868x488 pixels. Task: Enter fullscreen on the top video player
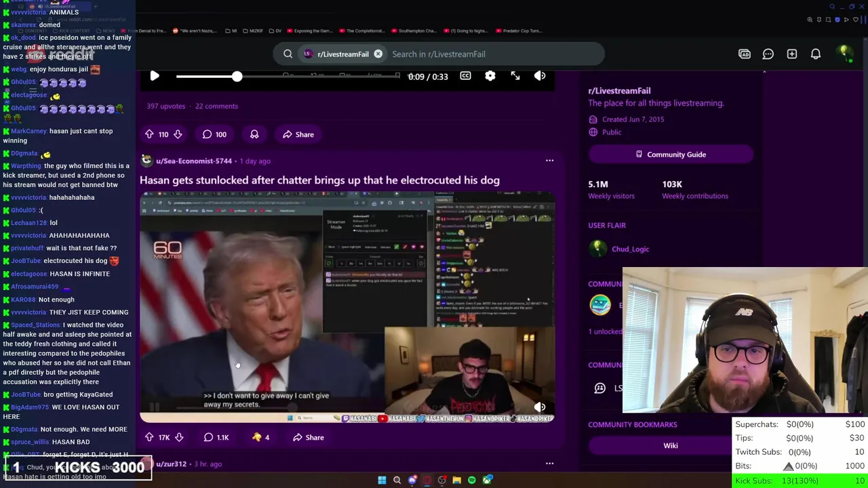pos(515,76)
